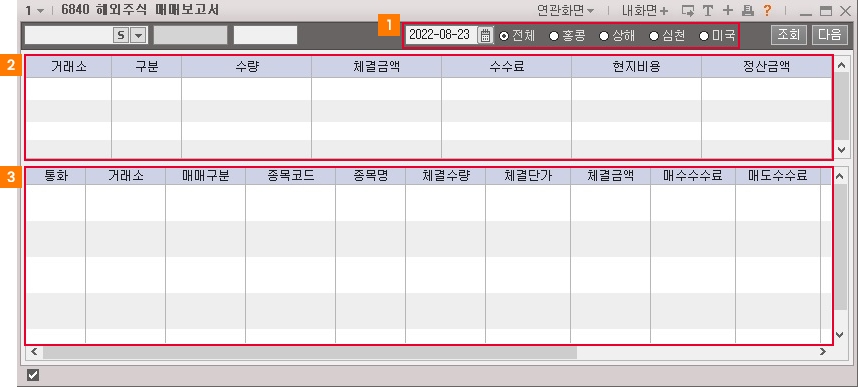This screenshot has width=858, height=387.
Task: Click the 다음 button
Action: coord(829,35)
